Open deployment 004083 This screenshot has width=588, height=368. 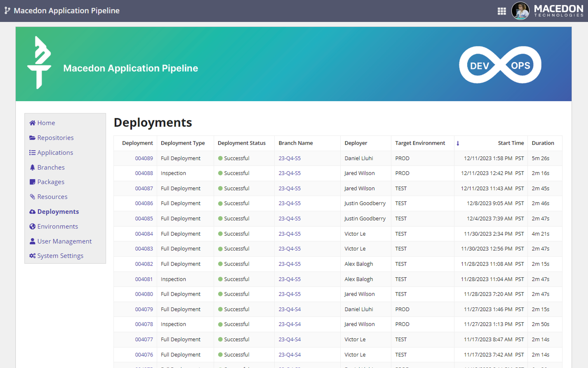pyautogui.click(x=144, y=249)
